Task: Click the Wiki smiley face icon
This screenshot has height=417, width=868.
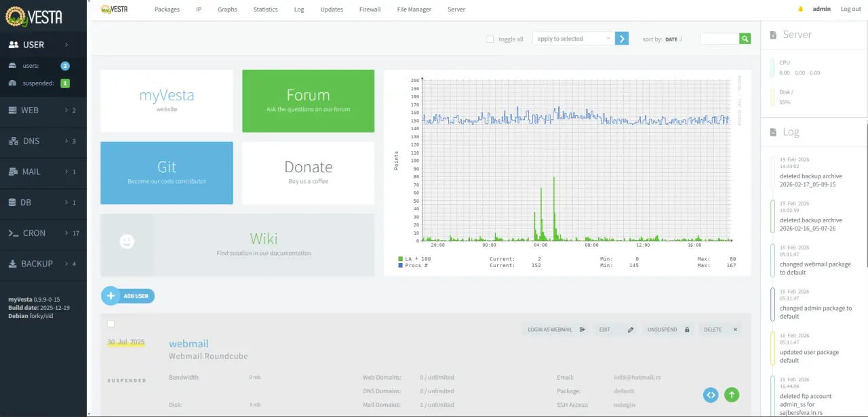Action: coord(127,241)
